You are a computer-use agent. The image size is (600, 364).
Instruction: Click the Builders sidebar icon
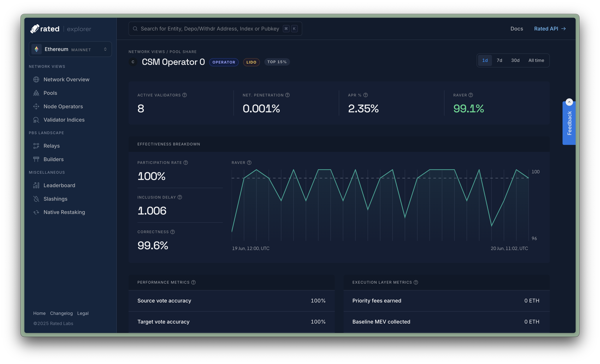(x=36, y=159)
